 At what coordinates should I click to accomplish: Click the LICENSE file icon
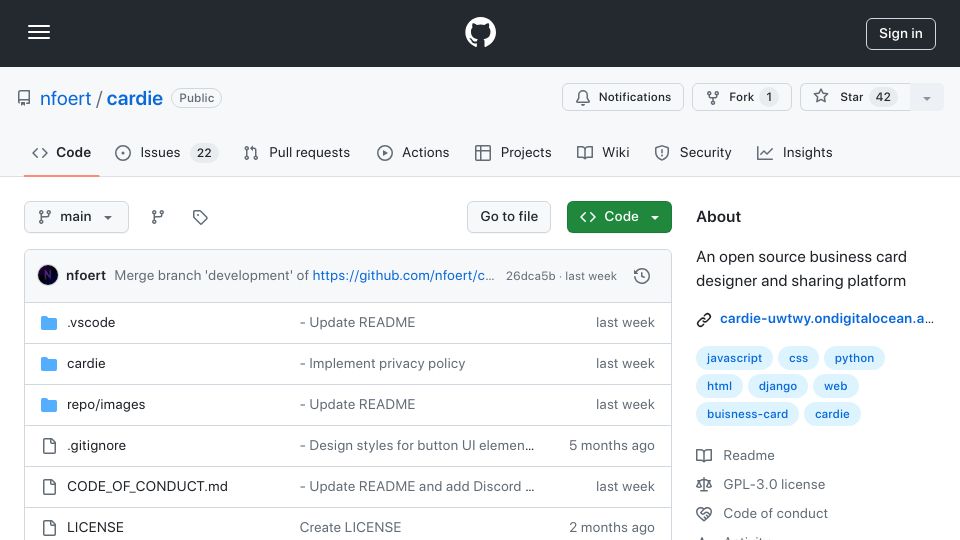(50, 528)
